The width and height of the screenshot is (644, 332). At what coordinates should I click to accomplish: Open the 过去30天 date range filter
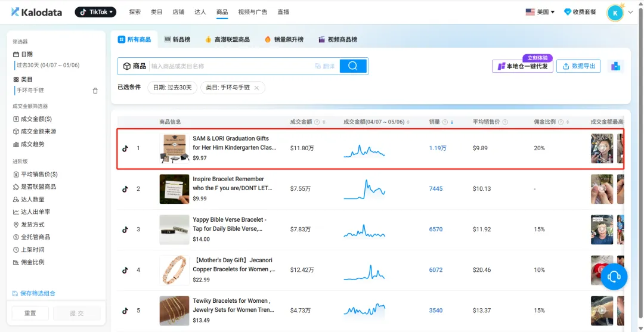pyautogui.click(x=48, y=65)
